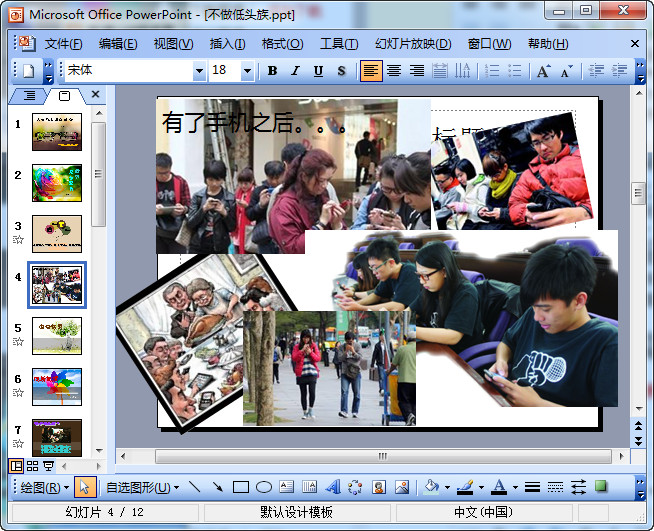Open the 文件(F) menu

coord(63,44)
